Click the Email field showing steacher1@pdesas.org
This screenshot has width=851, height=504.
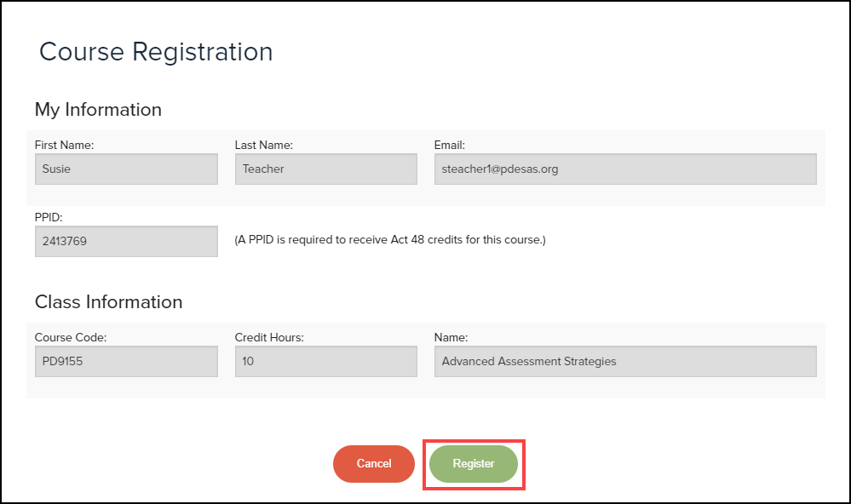point(624,169)
